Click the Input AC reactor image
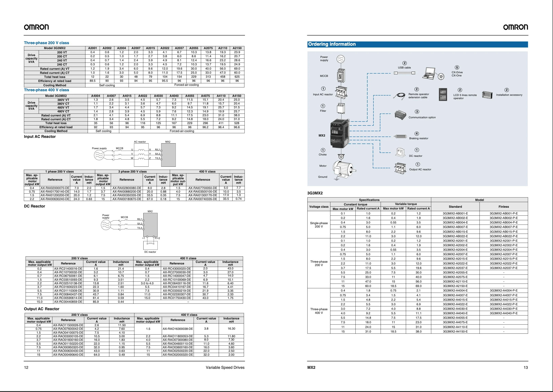553x392 pixels. (341, 92)
